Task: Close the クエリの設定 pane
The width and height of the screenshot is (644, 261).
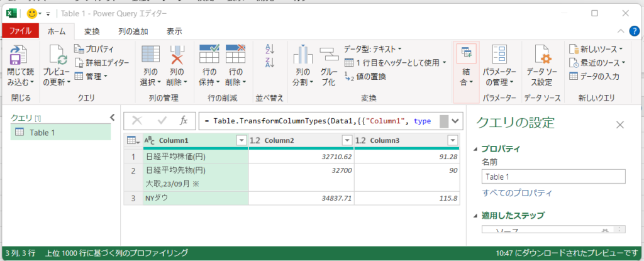Action: (x=619, y=125)
